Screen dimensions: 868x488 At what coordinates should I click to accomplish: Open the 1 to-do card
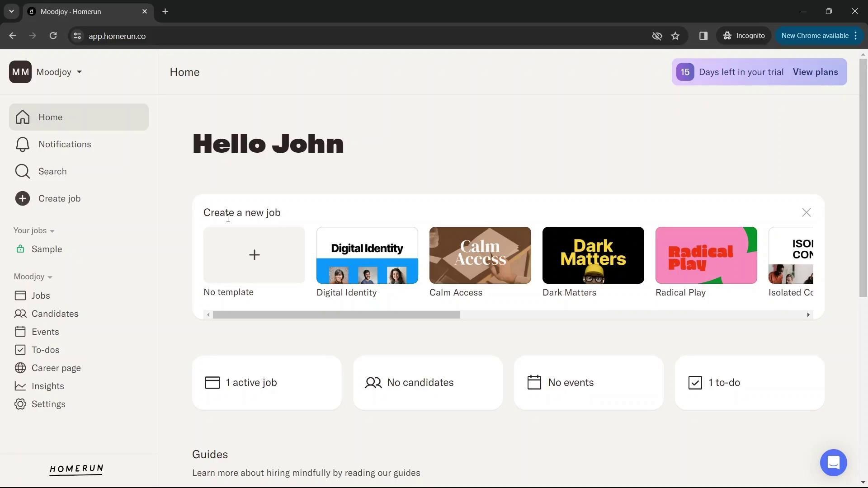pos(749,383)
